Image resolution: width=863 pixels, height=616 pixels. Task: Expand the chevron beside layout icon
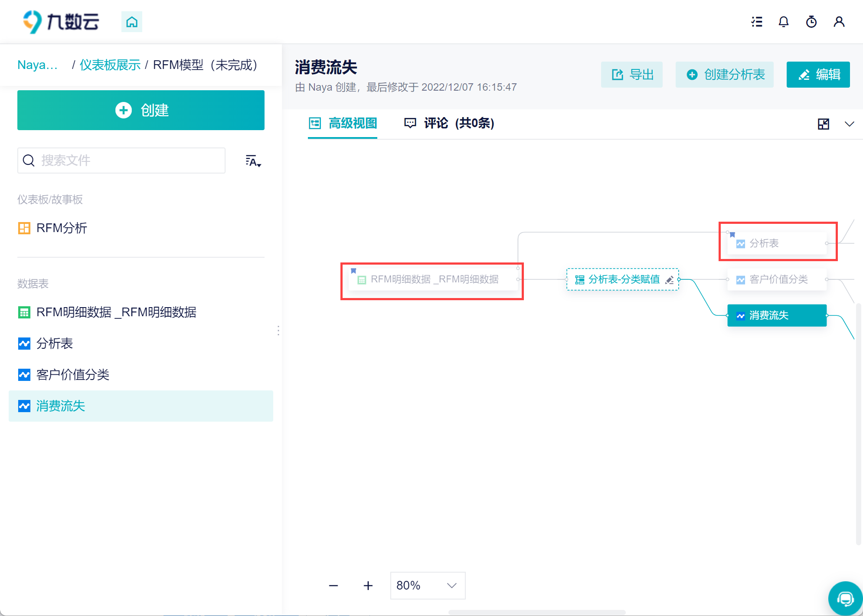point(849,124)
